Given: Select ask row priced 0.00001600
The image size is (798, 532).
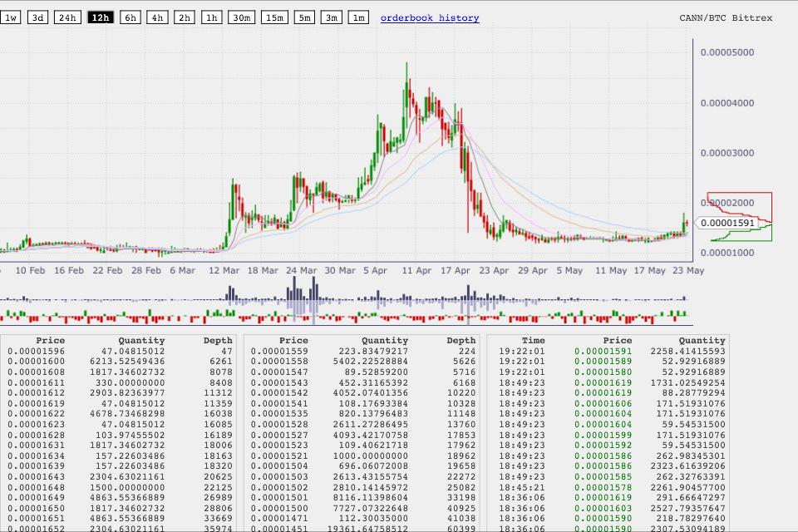Looking at the screenshot, I should 120,362.
